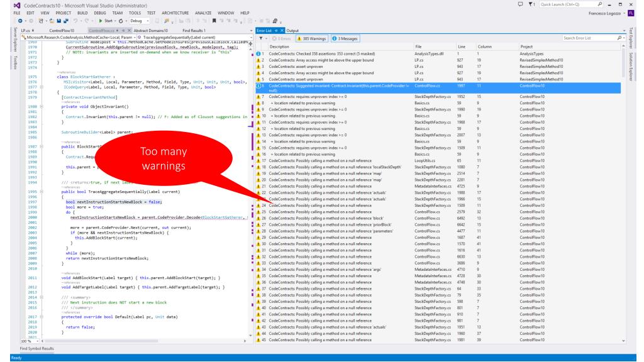The image size is (644, 362).
Task: Click the Quick Launch search magnifier icon
Action: click(x=599, y=4)
